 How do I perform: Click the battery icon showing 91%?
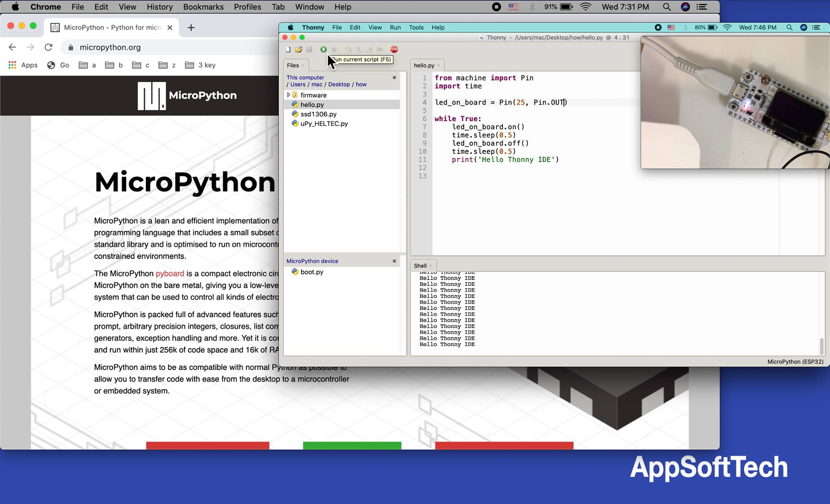566,7
